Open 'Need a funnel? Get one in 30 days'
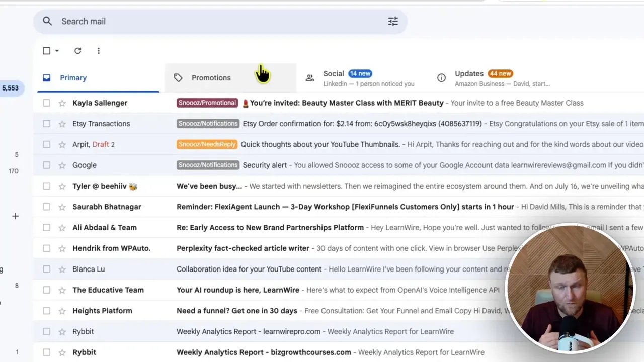The height and width of the screenshot is (362, 644). 237,311
